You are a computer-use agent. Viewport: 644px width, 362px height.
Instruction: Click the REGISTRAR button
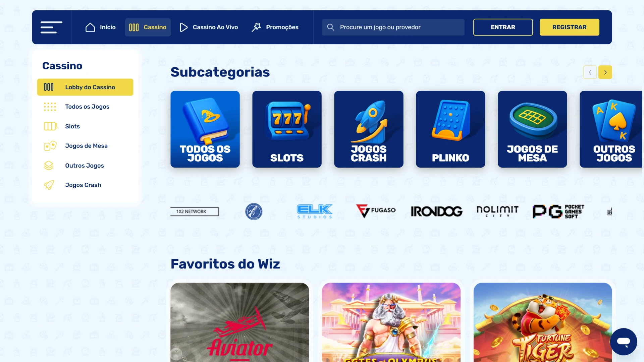pyautogui.click(x=569, y=27)
